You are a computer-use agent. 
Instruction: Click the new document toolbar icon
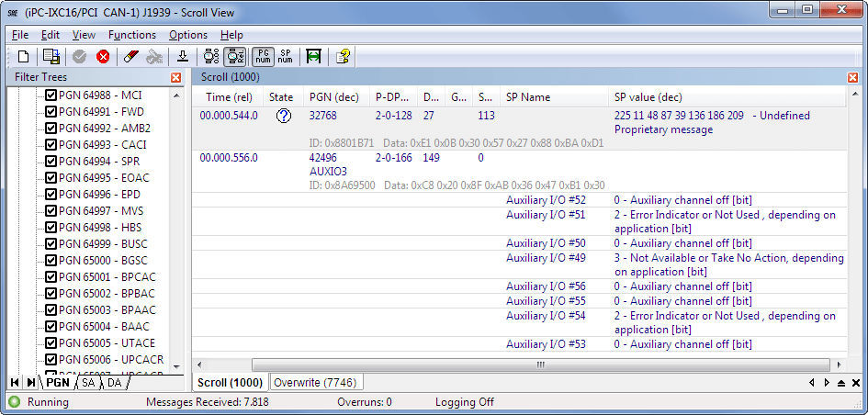tap(24, 57)
